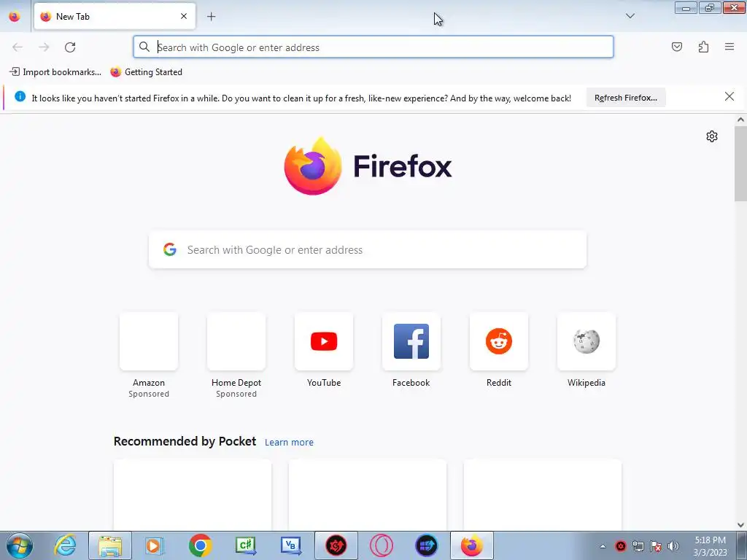Open the VB taskbar icon

(290, 545)
